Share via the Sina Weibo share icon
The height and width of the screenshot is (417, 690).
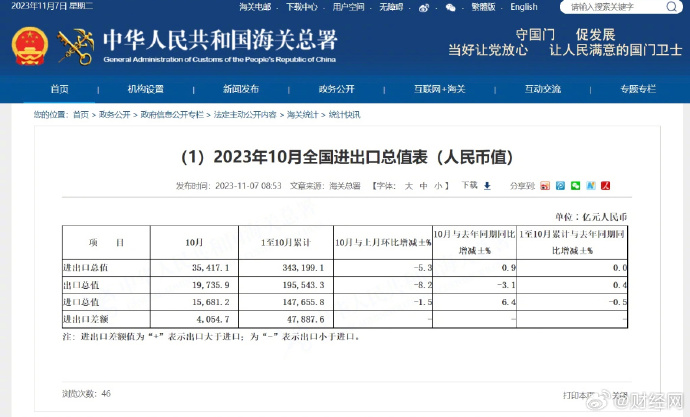tap(545, 186)
